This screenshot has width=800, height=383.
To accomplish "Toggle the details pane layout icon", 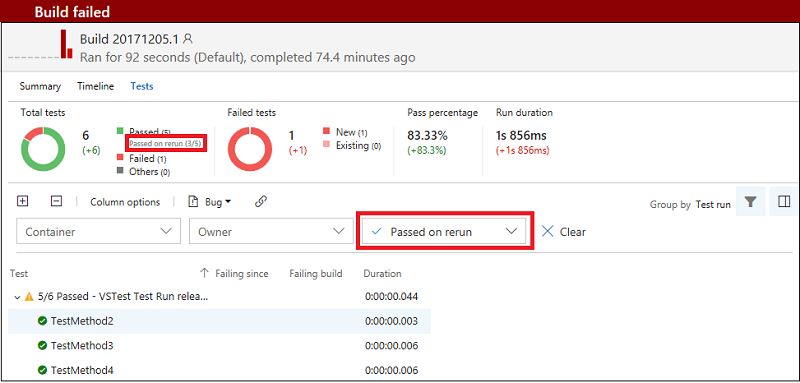I will point(784,202).
